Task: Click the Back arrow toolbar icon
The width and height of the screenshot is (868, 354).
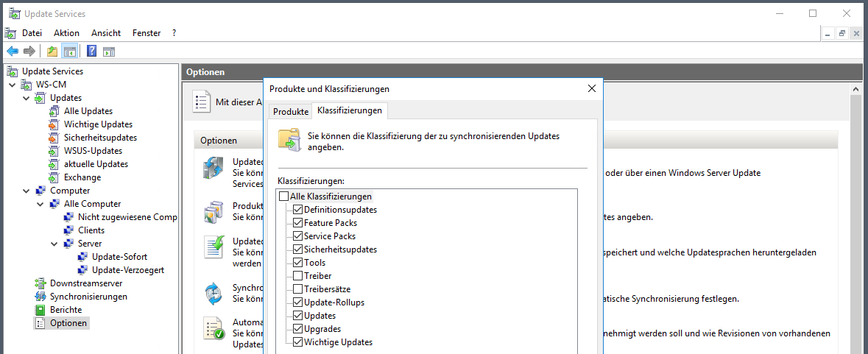Action: point(13,52)
